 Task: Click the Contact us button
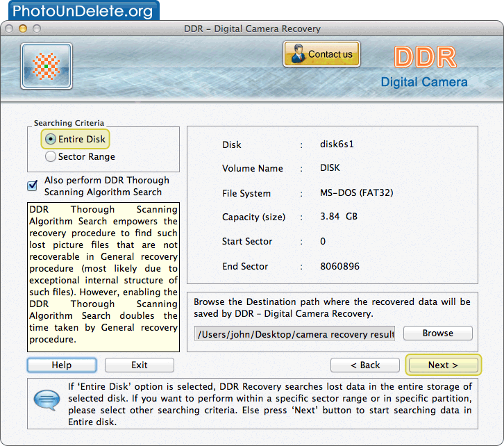(x=321, y=54)
